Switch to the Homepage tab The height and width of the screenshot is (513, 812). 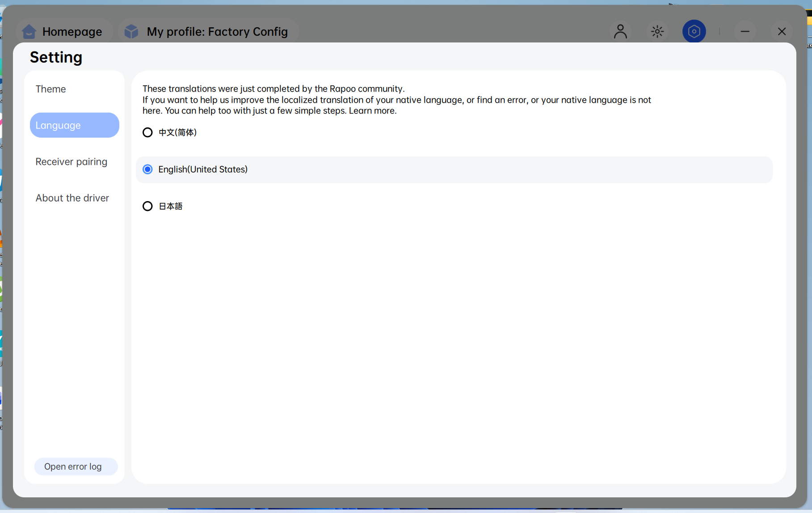(x=63, y=32)
